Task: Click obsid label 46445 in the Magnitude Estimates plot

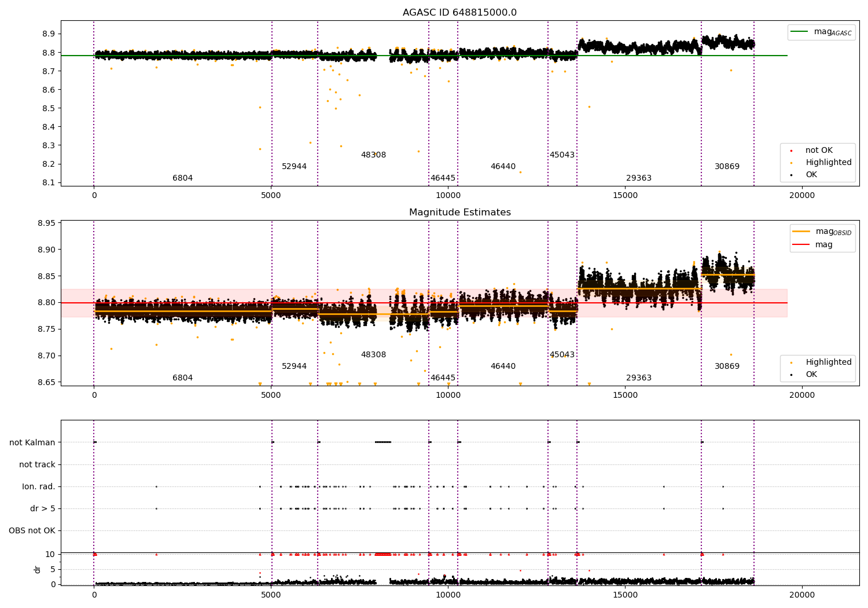Action: [x=443, y=378]
